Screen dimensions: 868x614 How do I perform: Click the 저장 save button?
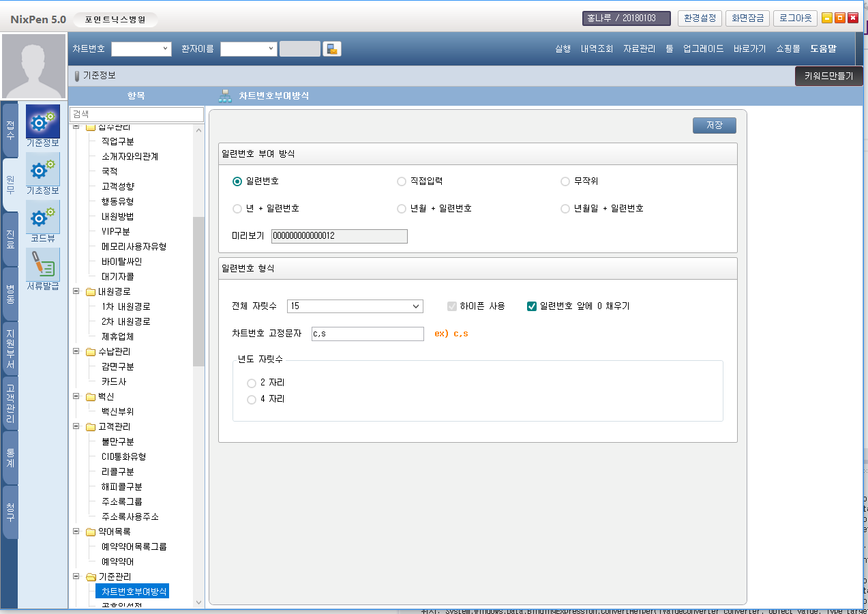(714, 126)
